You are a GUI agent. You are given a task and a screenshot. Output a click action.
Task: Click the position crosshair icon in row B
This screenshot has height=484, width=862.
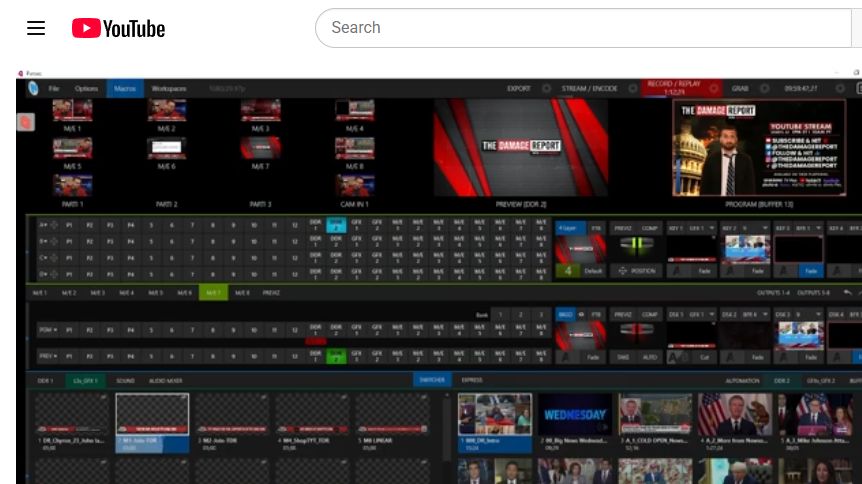[54, 241]
